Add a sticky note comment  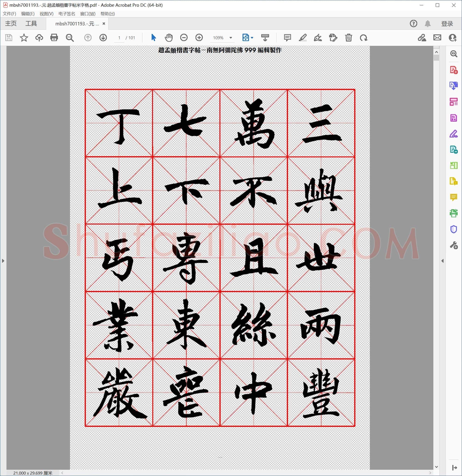(287, 38)
